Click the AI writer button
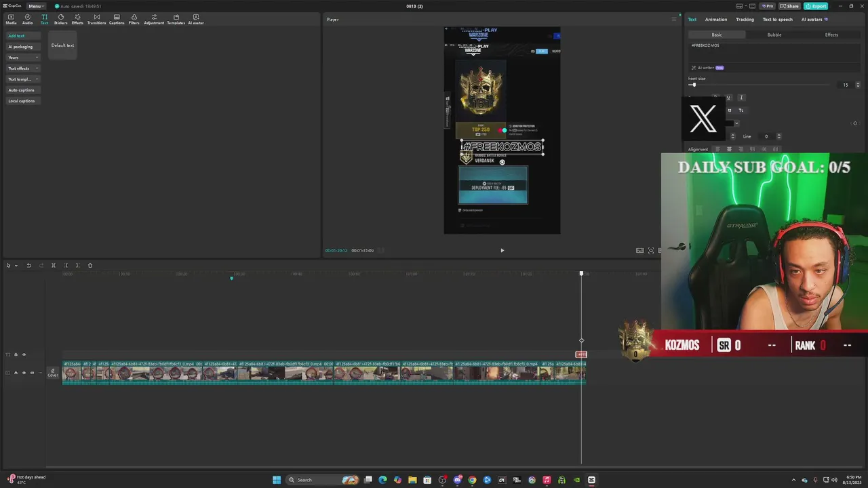 (x=707, y=68)
